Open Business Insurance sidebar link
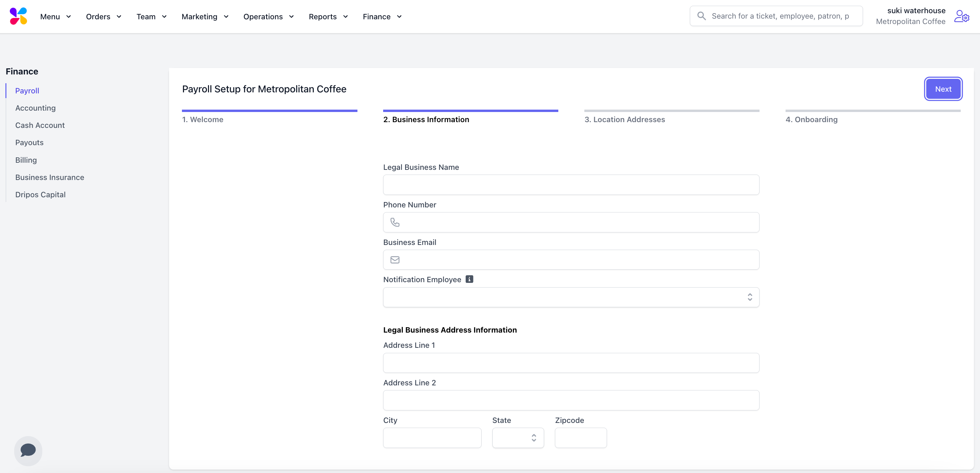 point(49,177)
